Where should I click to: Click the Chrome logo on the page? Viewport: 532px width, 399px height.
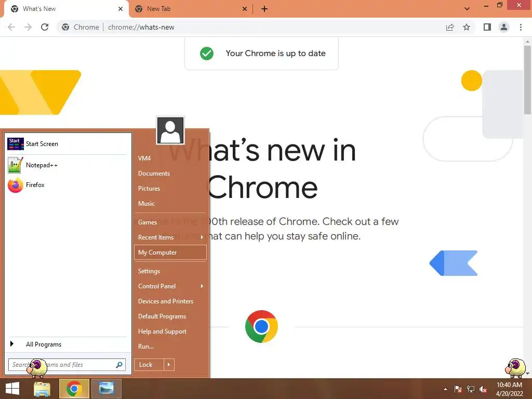pos(261,326)
